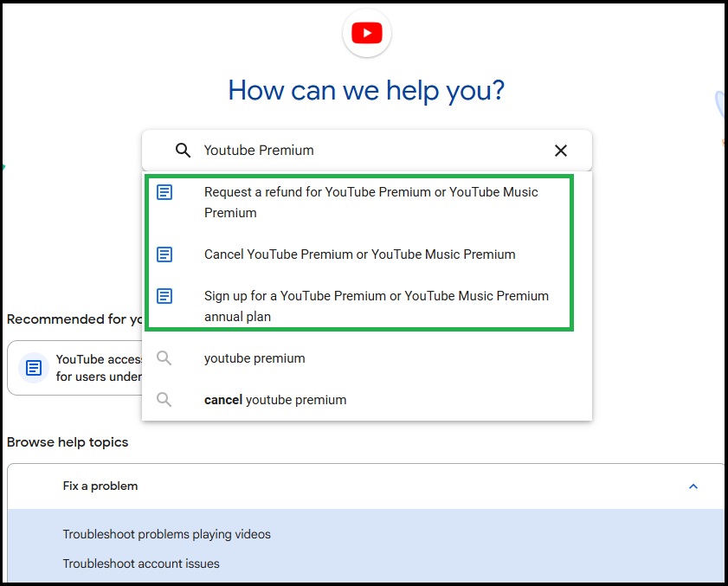Click the 'Browse help topics' heading
The height and width of the screenshot is (586, 728).
coord(68,442)
